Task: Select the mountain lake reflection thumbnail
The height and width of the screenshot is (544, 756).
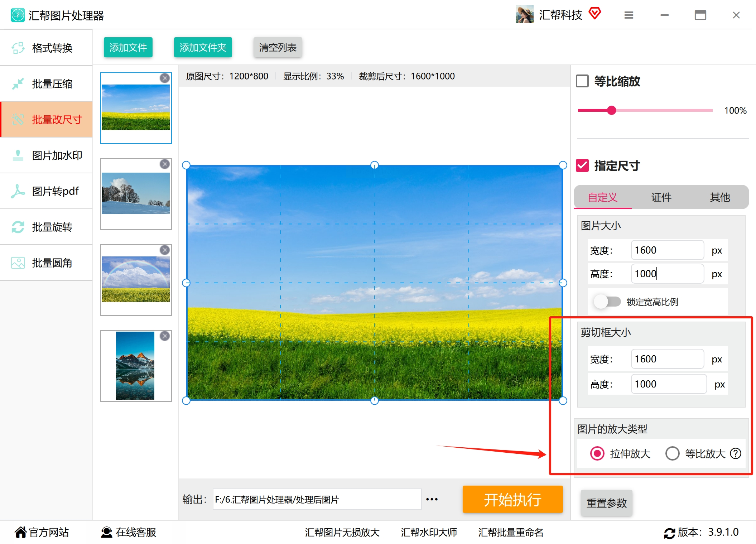Action: [x=135, y=365]
